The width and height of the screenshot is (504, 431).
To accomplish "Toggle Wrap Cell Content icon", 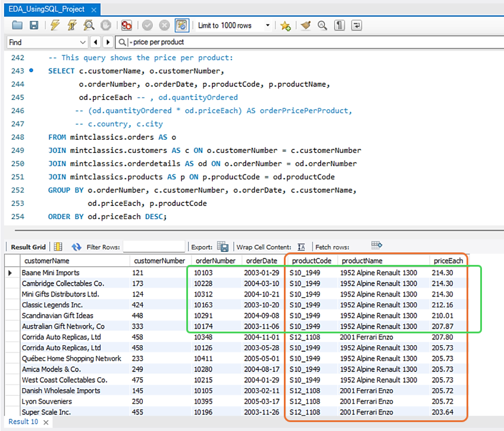I will coord(301,246).
